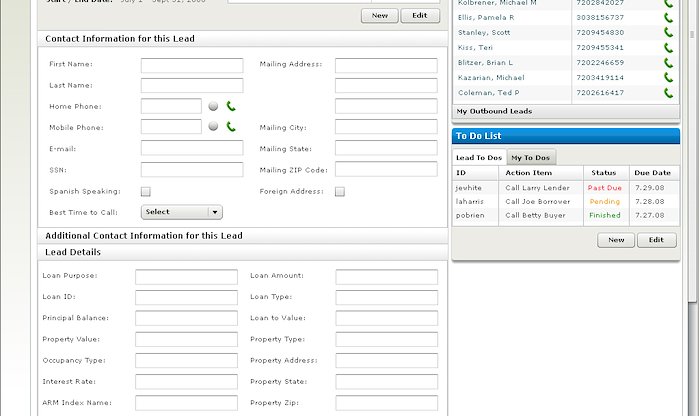Select lead 'Stanley, Scott' in list
This screenshot has width=700, height=416.
484,33
